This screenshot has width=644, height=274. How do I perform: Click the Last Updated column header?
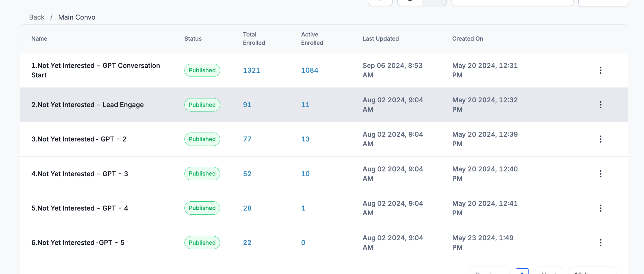click(381, 39)
